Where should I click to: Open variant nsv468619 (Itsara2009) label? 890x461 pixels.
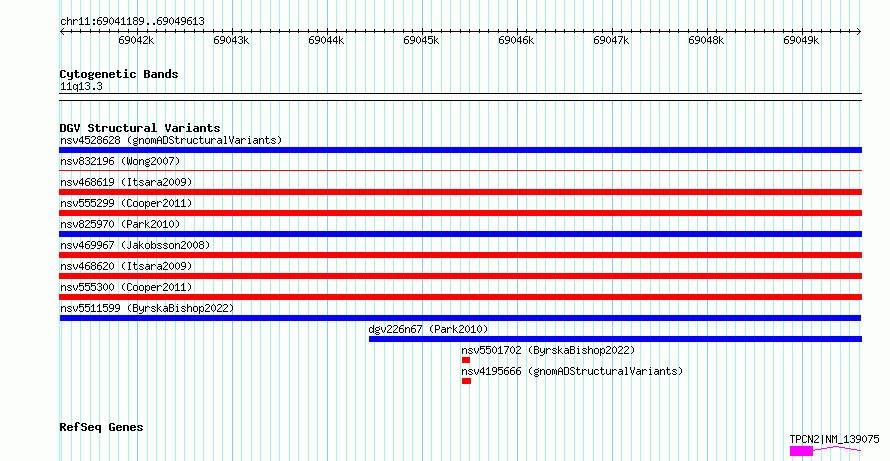(x=126, y=182)
